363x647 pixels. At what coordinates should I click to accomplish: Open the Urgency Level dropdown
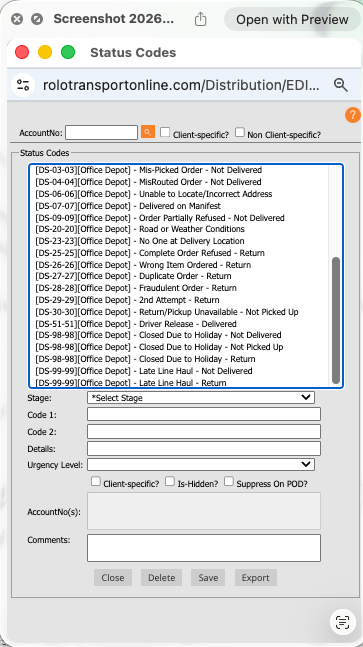[x=201, y=464]
